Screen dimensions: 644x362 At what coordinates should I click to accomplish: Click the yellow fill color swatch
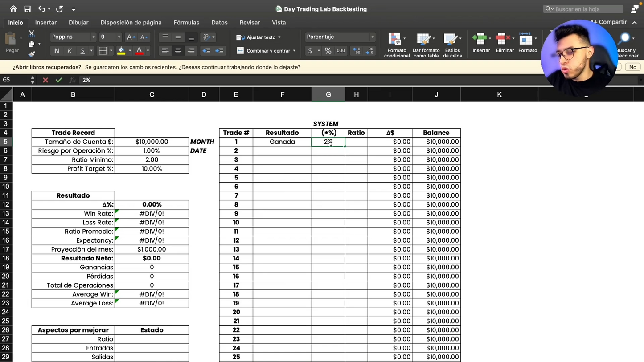121,51
